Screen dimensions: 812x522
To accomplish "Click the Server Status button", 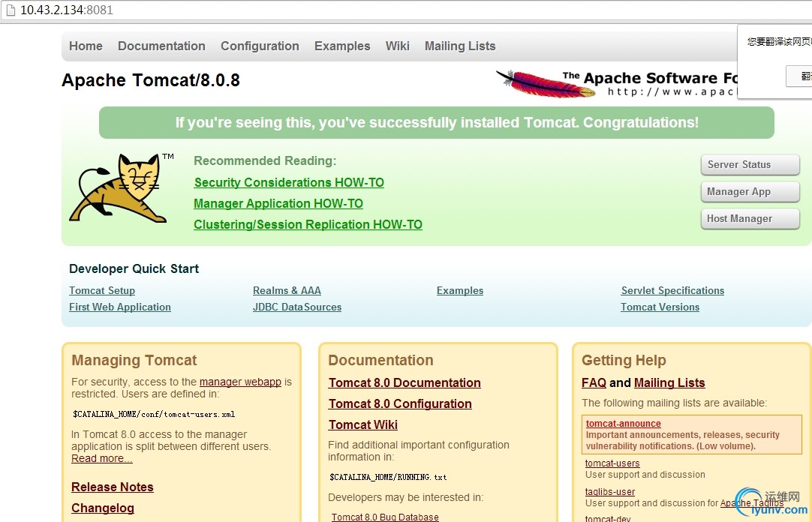I will 750,164.
